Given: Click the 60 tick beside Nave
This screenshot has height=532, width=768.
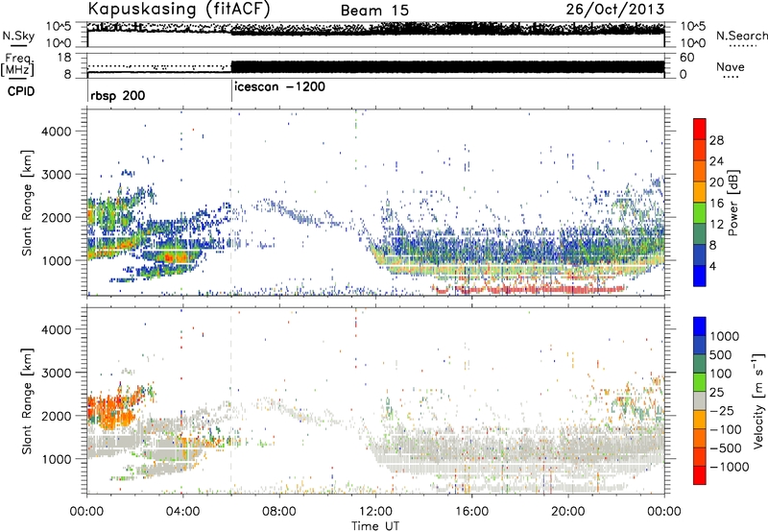Looking at the screenshot, I should click(x=686, y=58).
